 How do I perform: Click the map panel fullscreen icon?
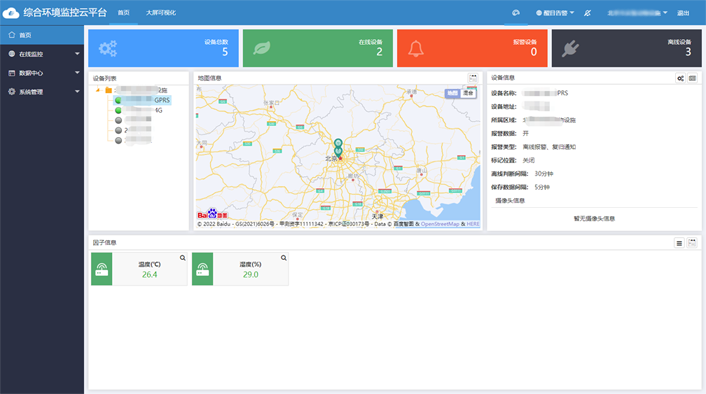pyautogui.click(x=472, y=78)
